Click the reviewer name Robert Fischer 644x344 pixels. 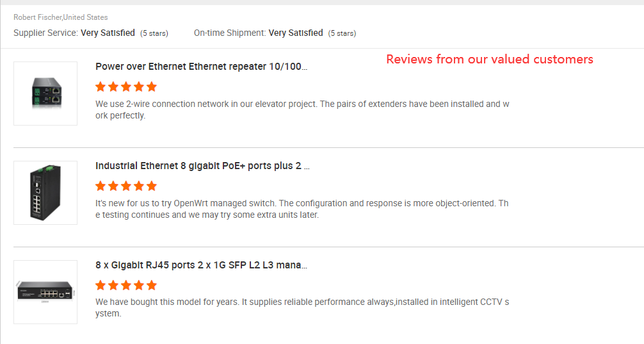pos(37,17)
